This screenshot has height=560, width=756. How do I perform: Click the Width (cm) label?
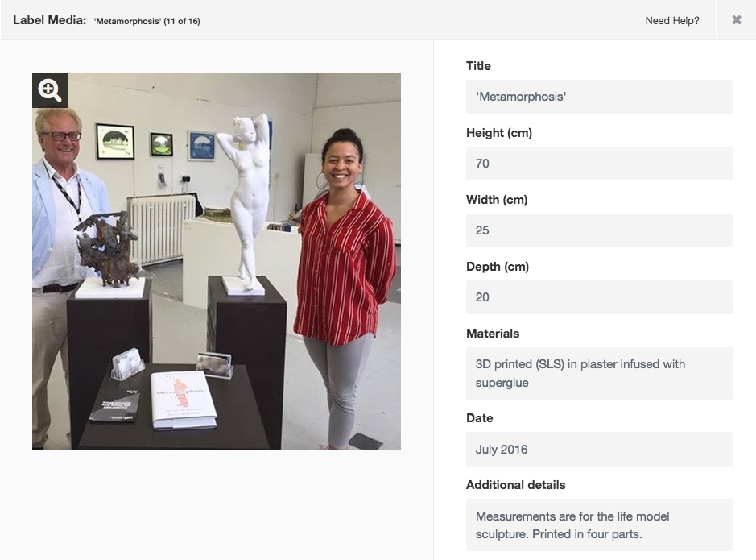click(x=497, y=200)
